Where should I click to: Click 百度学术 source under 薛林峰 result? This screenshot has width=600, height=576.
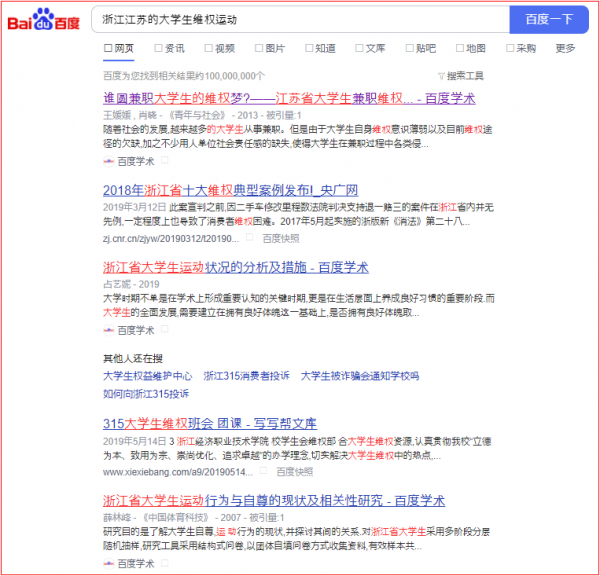136,563
